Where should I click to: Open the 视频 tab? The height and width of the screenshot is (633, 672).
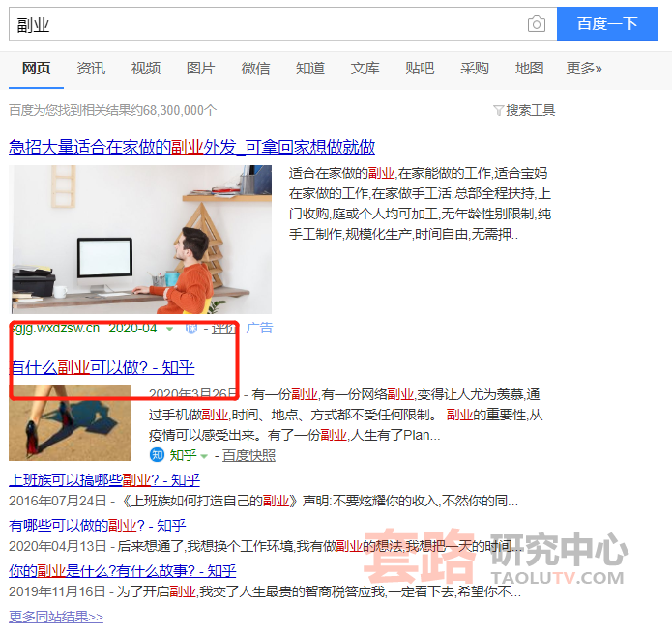point(146,68)
